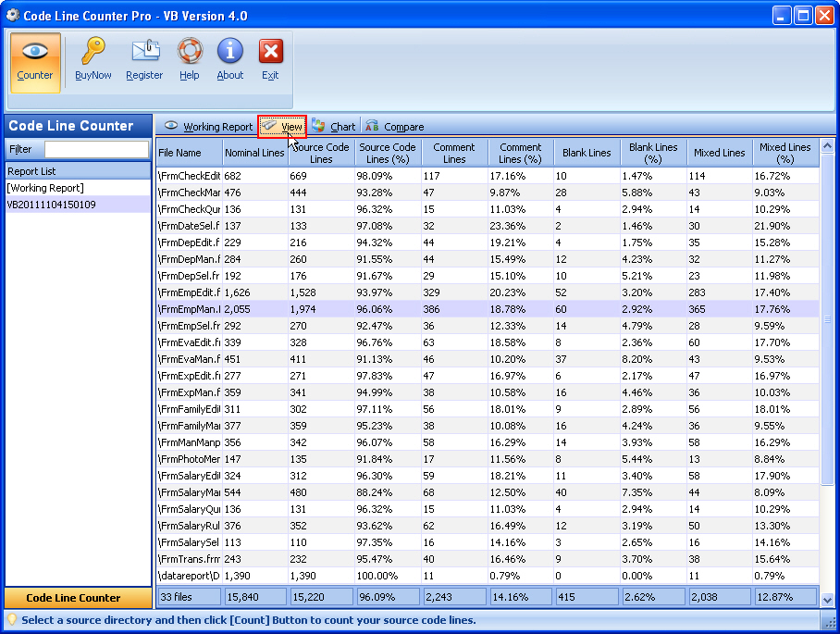The image size is (840, 634).
Task: Select the Counter eye icon in ribbon
Action: (35, 62)
